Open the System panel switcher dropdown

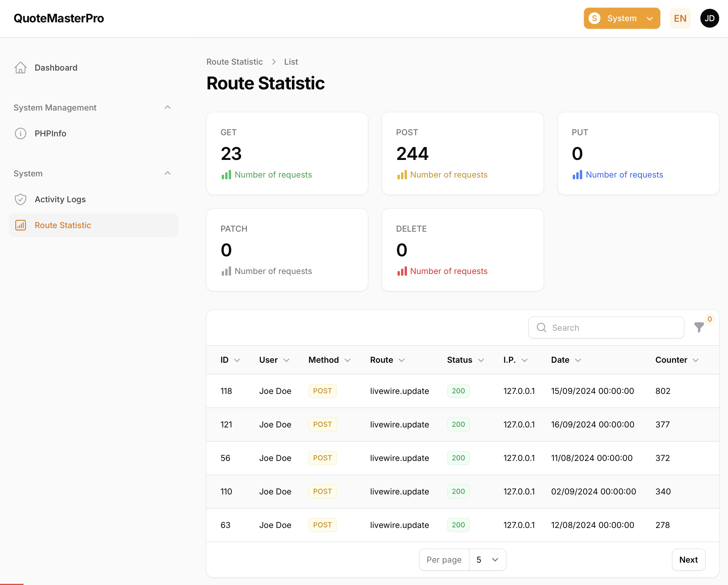pyautogui.click(x=622, y=18)
